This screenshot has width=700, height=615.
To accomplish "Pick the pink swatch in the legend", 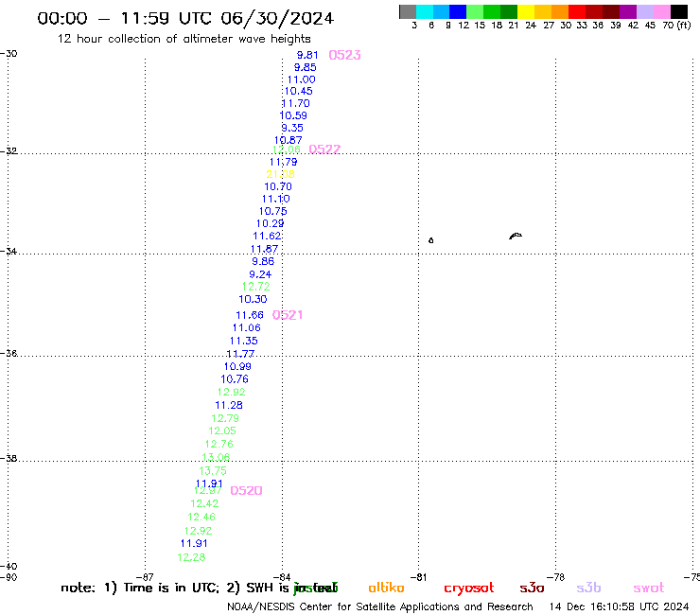I will 662,11.
